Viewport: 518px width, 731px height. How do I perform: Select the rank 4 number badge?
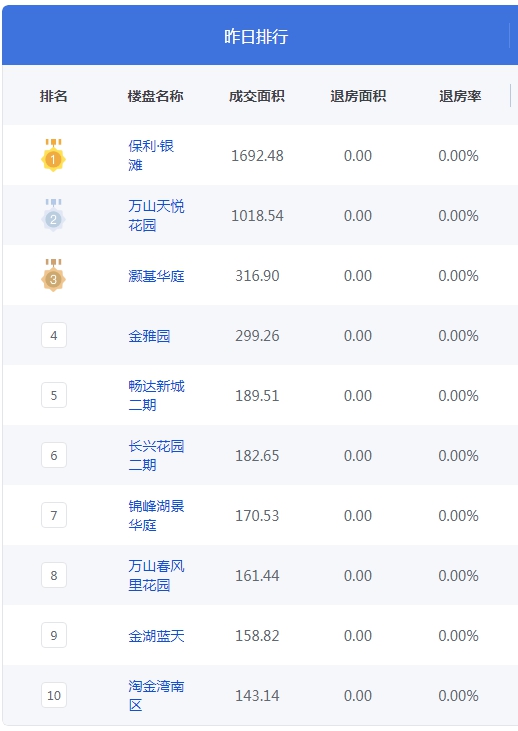point(54,335)
